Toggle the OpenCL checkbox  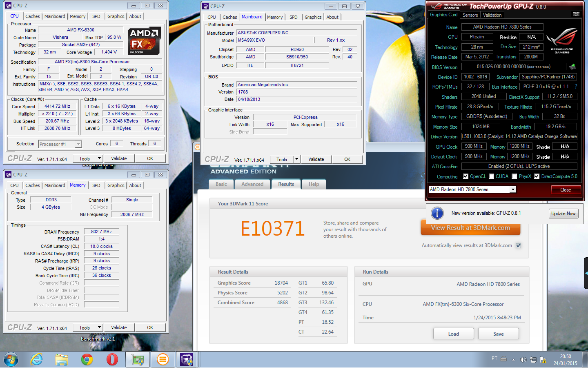click(465, 176)
